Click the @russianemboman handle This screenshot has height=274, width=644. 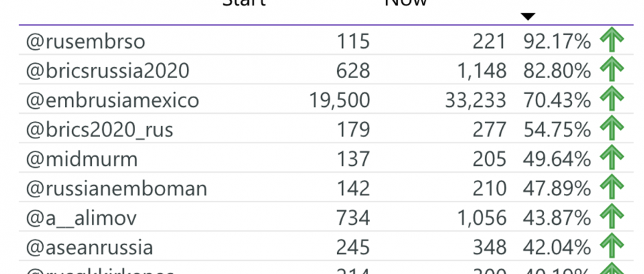[x=116, y=188]
